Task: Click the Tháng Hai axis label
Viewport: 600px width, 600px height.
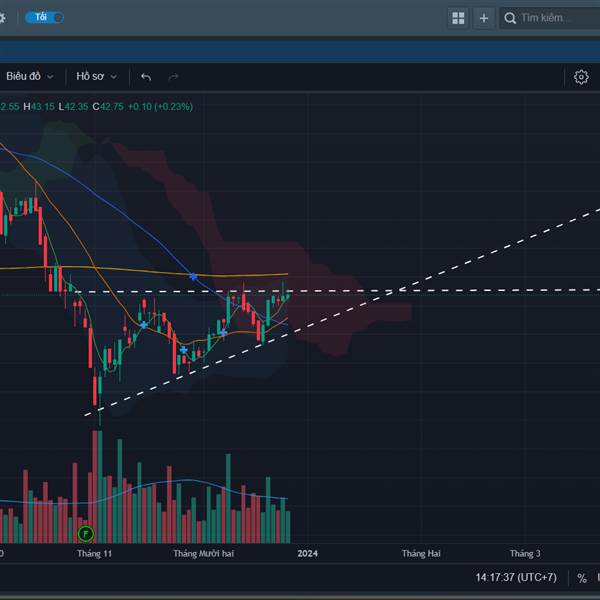Action: point(421,553)
